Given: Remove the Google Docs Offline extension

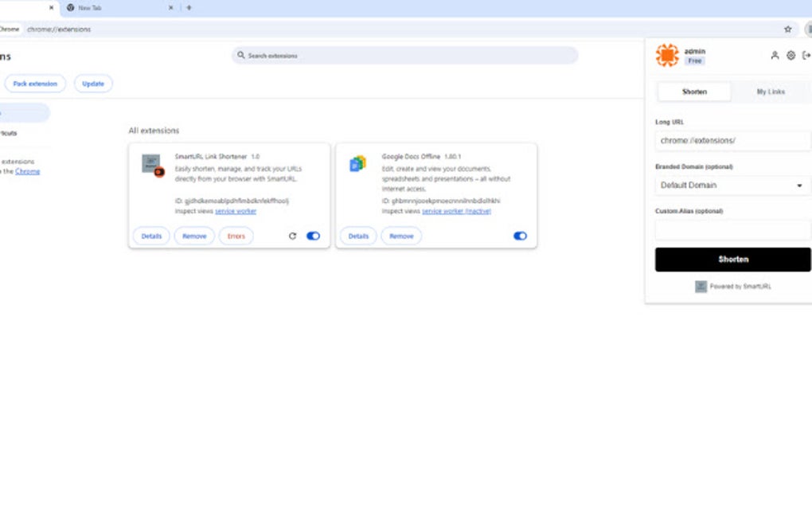Looking at the screenshot, I should [x=401, y=236].
